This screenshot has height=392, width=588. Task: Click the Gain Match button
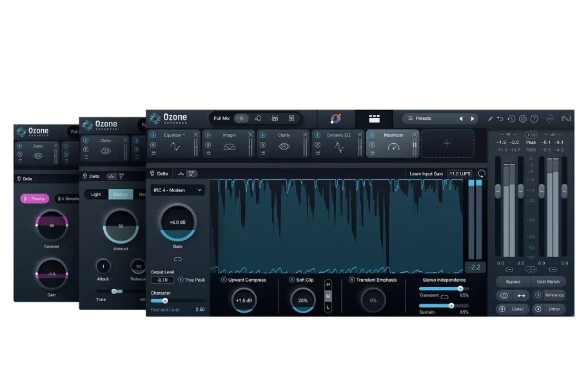click(548, 282)
